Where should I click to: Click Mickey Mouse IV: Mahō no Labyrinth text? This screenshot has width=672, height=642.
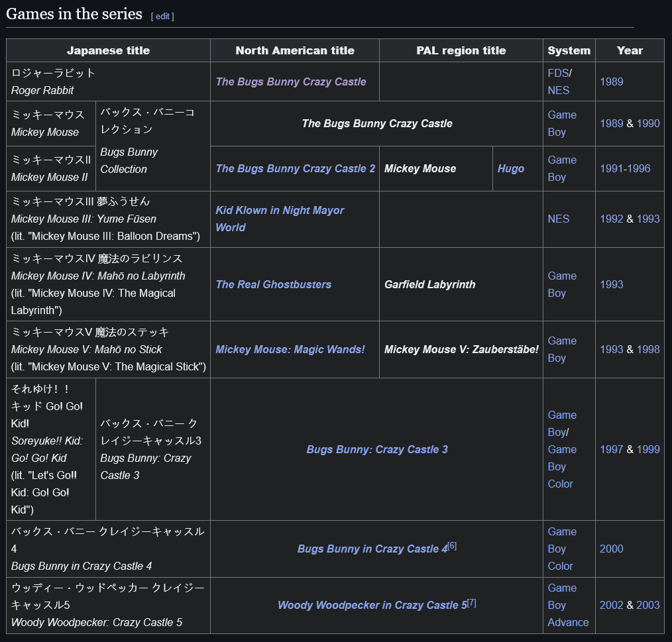tap(98, 276)
